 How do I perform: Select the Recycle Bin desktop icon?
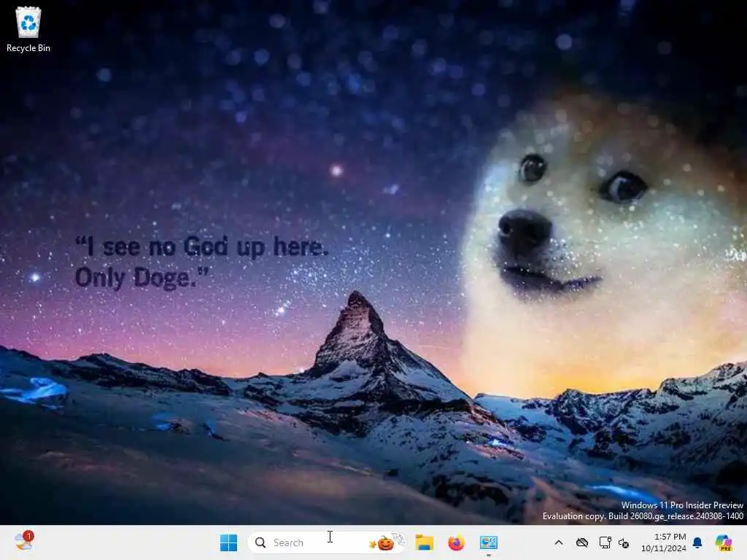(x=28, y=29)
